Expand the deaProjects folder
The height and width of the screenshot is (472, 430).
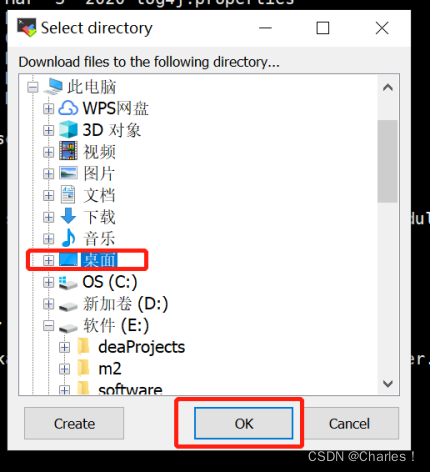pyautogui.click(x=64, y=347)
